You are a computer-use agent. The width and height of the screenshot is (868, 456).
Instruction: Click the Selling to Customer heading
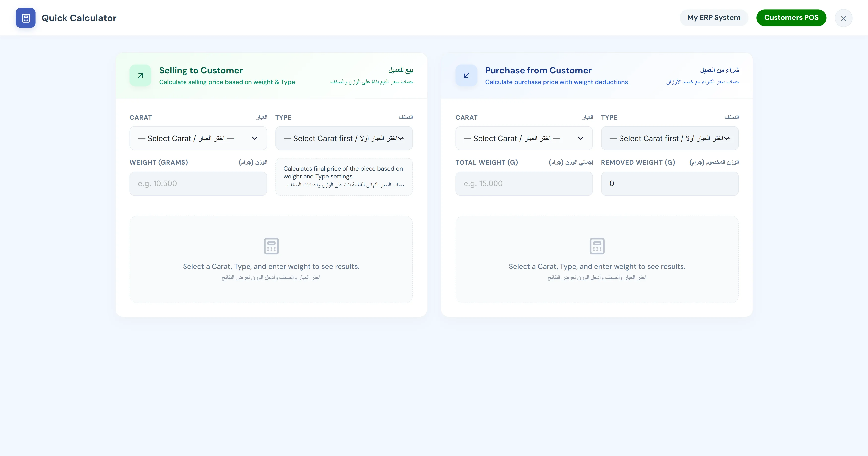pyautogui.click(x=201, y=70)
